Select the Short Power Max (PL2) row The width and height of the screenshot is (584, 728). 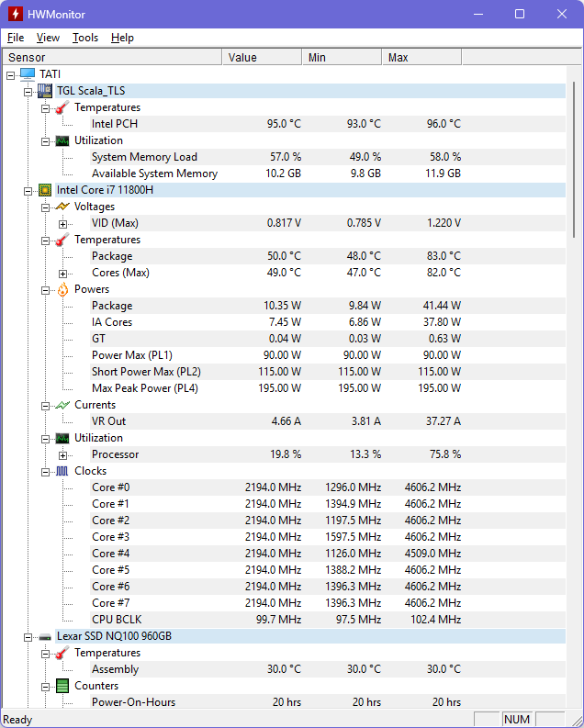tap(328, 372)
